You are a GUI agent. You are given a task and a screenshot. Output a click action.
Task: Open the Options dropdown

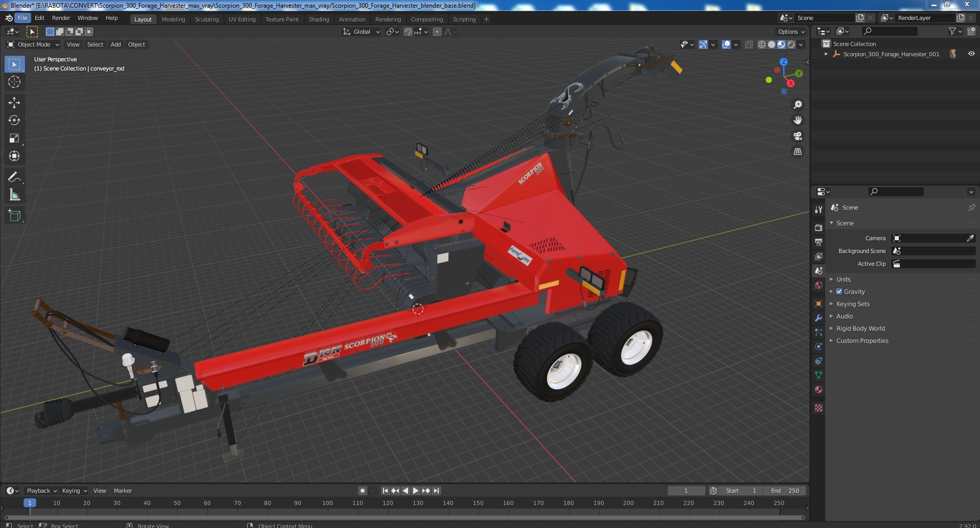pos(791,32)
